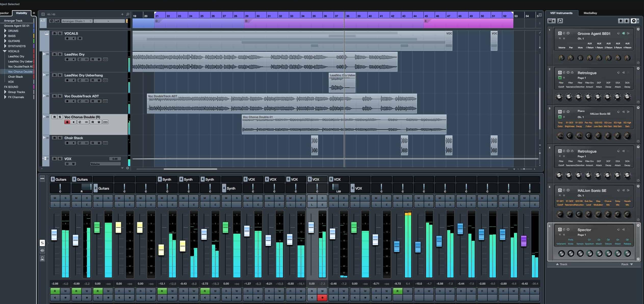Expand the GUITARS folder in visibility list
The height and width of the screenshot is (304, 644).
coord(5,41)
